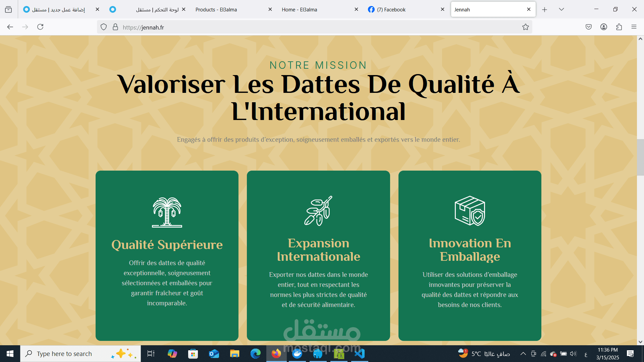The width and height of the screenshot is (644, 362).
Task: Click the Firefox account profile icon
Action: (603, 27)
